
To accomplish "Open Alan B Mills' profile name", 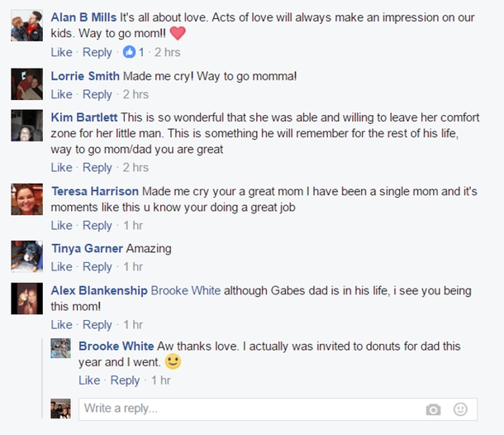I will click(83, 17).
